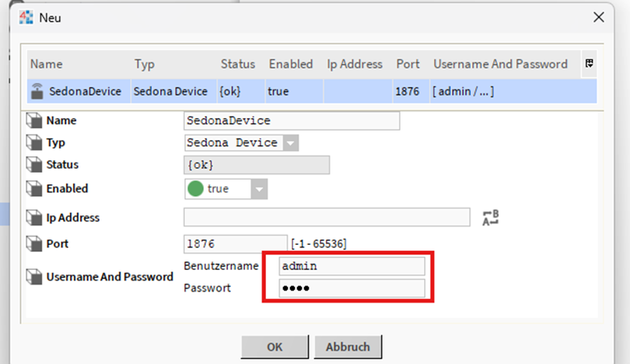Viewport: 630px width, 364px height.
Task: Click the application icon in title bar
Action: [x=26, y=17]
